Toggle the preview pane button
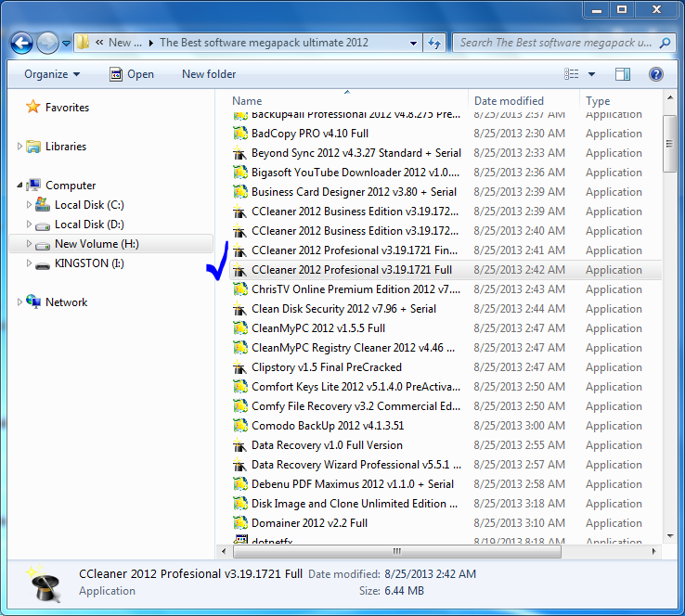The image size is (685, 616). pos(623,74)
